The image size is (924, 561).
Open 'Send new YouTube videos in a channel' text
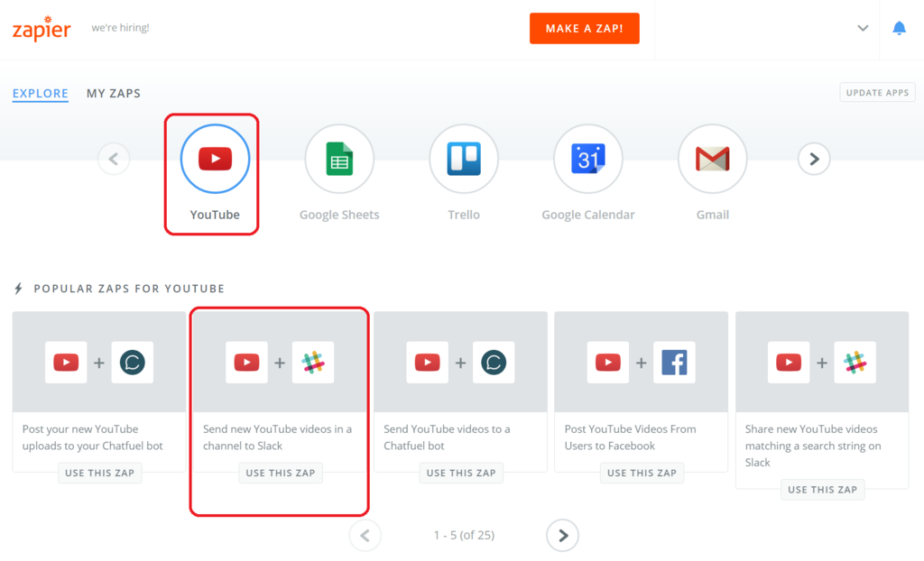click(278, 437)
